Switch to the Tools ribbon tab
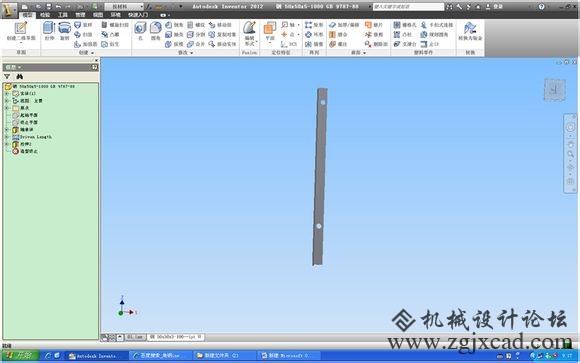The image size is (580, 363). [63, 15]
